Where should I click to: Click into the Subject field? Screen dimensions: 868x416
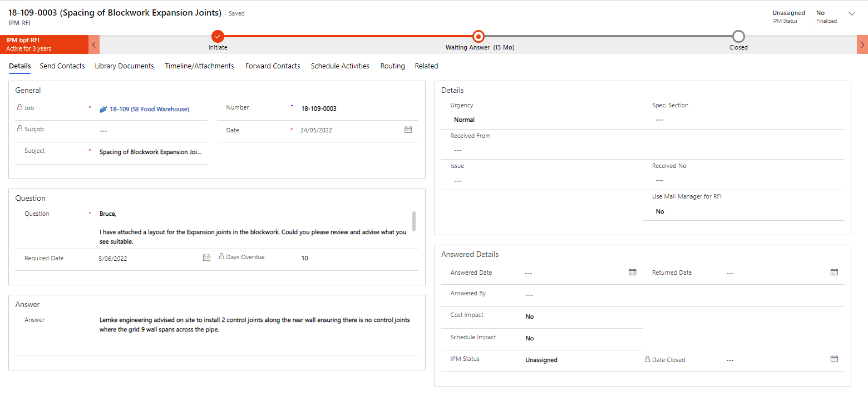[149, 151]
